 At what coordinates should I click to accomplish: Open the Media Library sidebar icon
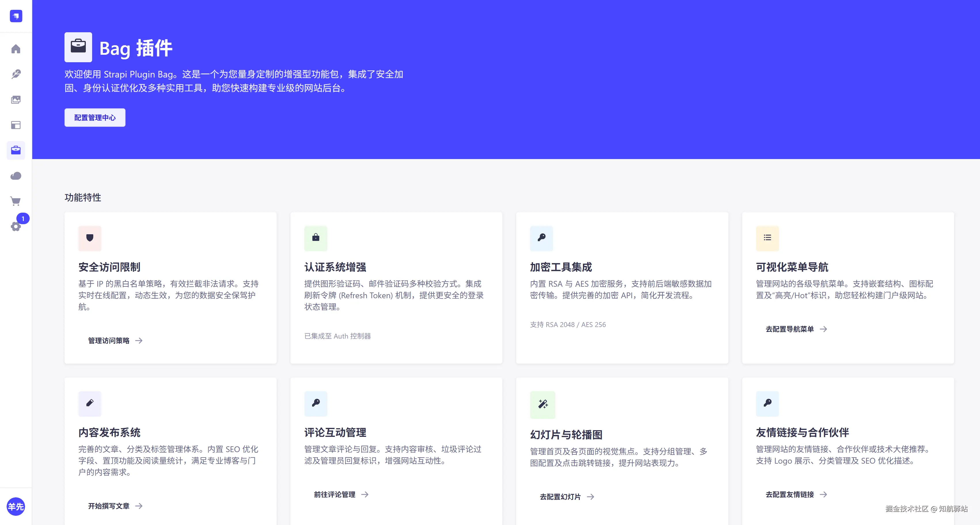click(x=16, y=100)
